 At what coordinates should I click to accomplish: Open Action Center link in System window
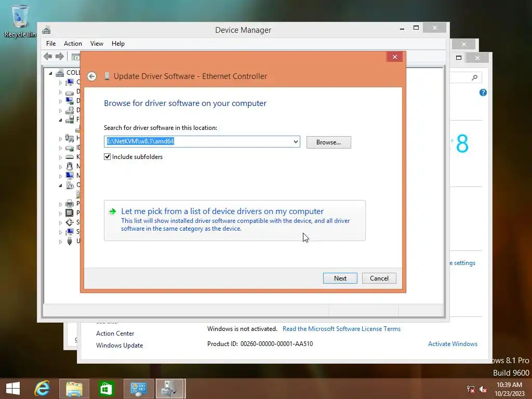coord(115,334)
